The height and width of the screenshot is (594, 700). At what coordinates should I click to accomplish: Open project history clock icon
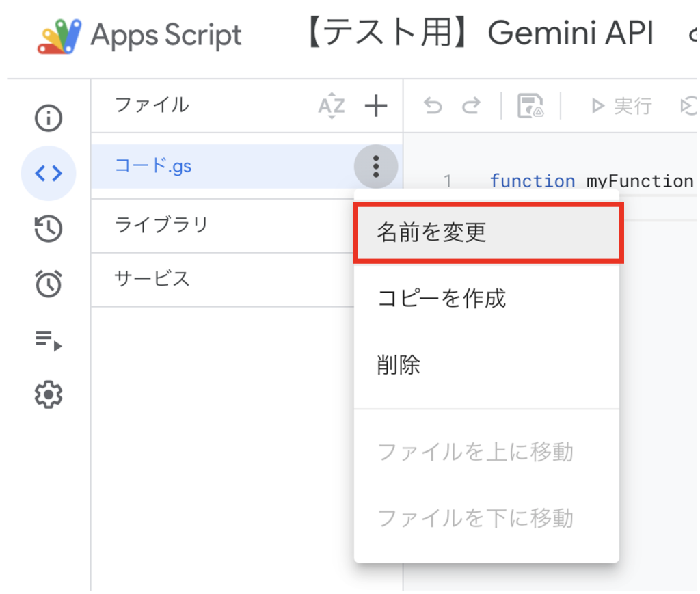coord(49,229)
